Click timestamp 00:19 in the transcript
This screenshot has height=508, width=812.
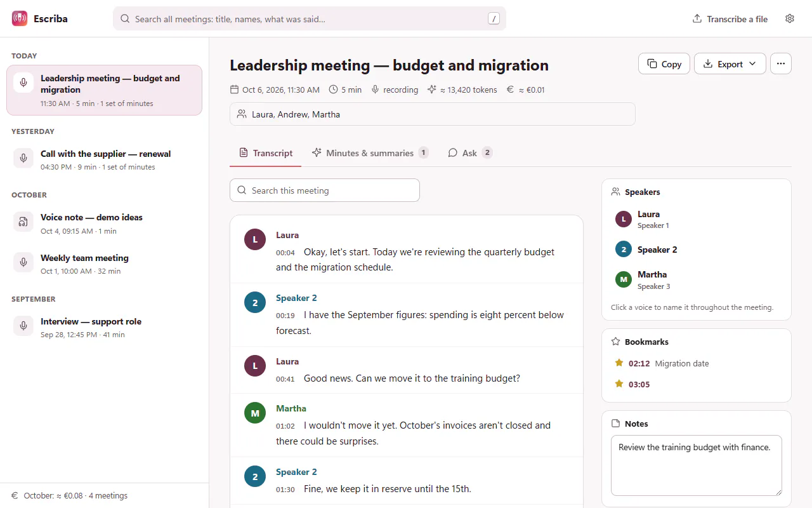[285, 316]
